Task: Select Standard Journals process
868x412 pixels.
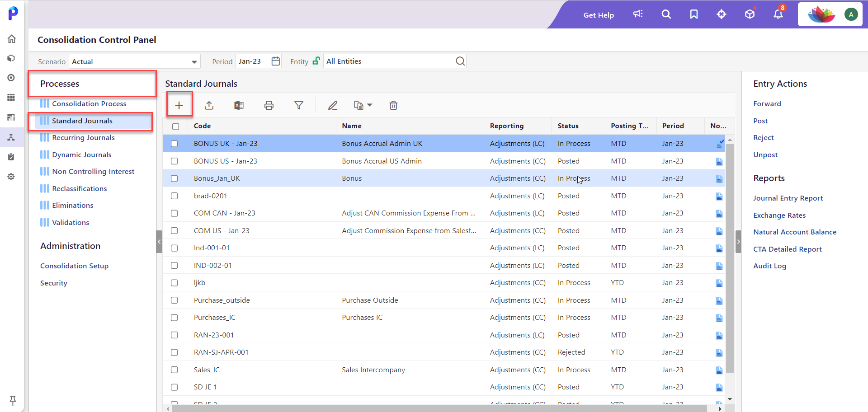Action: 82,121
